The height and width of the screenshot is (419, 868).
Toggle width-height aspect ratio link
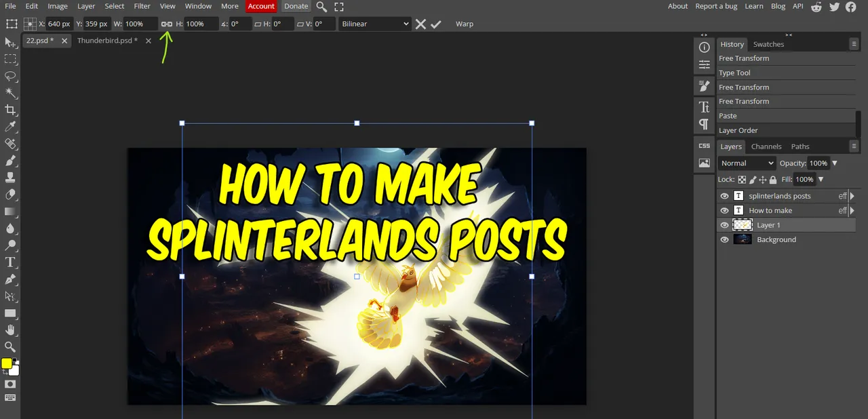click(x=167, y=24)
